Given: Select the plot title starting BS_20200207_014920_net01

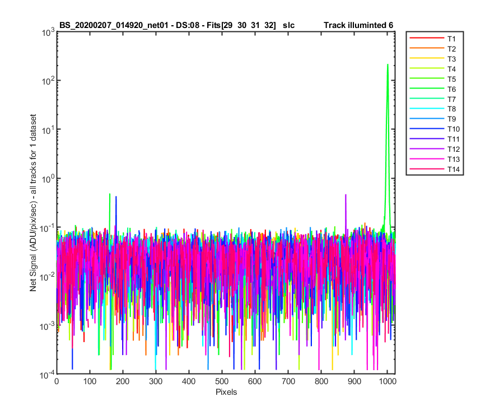Looking at the screenshot, I should pyautogui.click(x=177, y=25).
